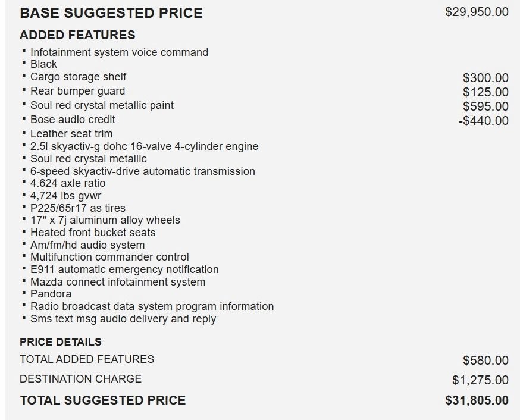
Task: Click the Mazda connect infotainment system item
Action: tap(118, 282)
